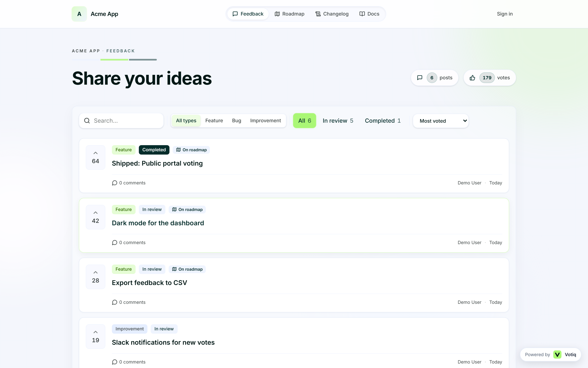This screenshot has height=368, width=588.
Task: Click Feature tag on Dark mode post
Action: click(x=124, y=209)
